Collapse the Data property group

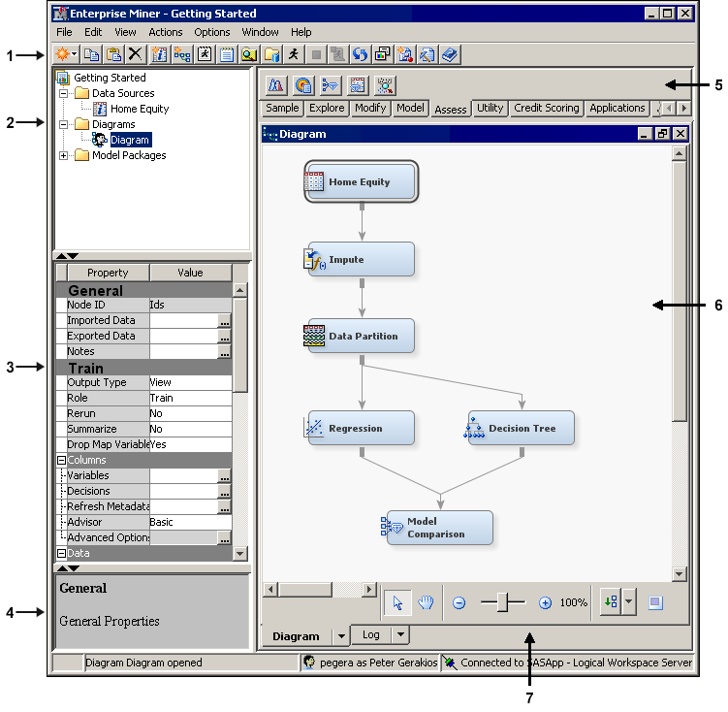click(x=61, y=553)
